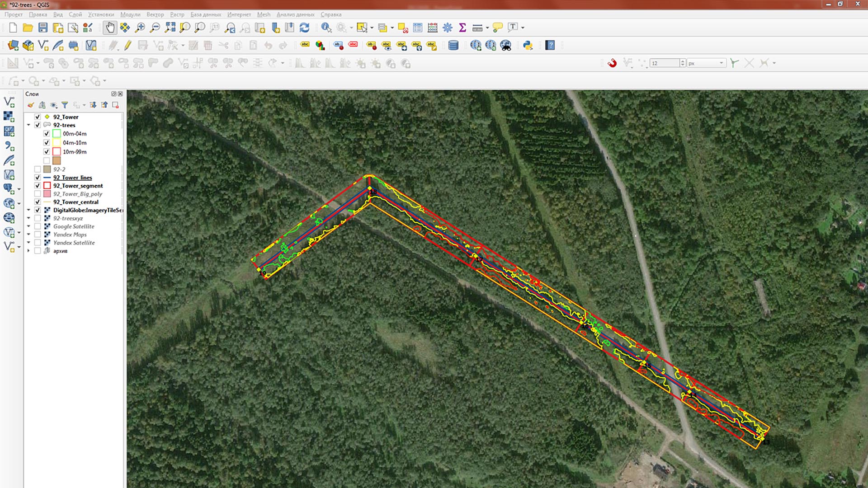Viewport: 868px width, 488px height.
Task: Click filter legend funnel icon in Layers
Action: pyautogui.click(x=65, y=105)
